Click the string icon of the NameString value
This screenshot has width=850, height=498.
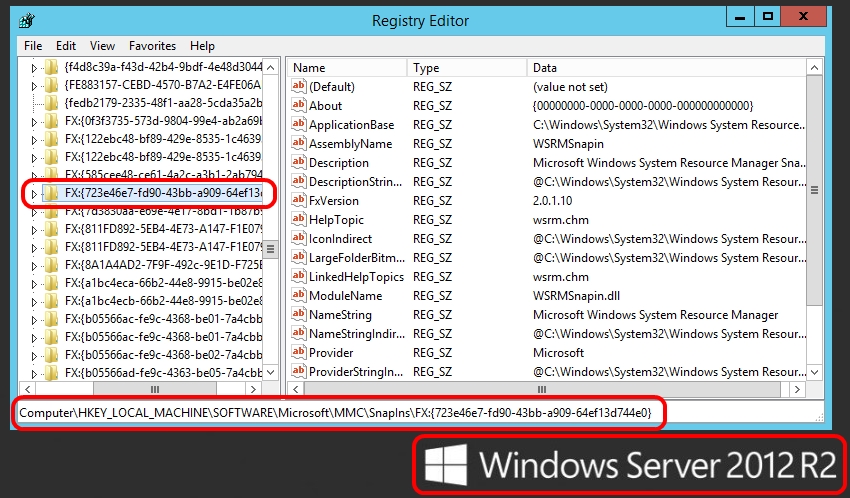pos(299,314)
